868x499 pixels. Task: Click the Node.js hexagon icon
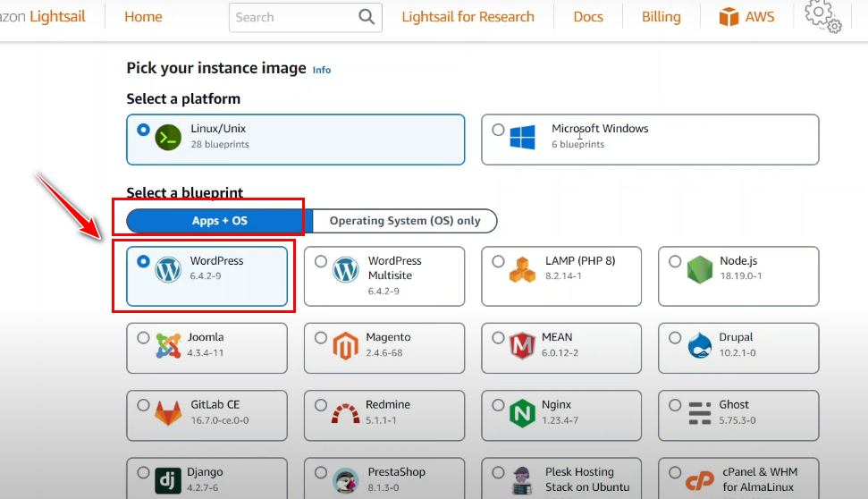point(700,270)
